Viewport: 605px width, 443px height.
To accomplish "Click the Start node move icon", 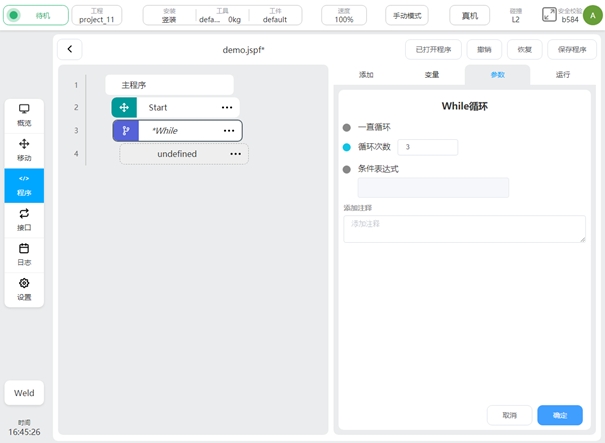I will click(x=124, y=107).
